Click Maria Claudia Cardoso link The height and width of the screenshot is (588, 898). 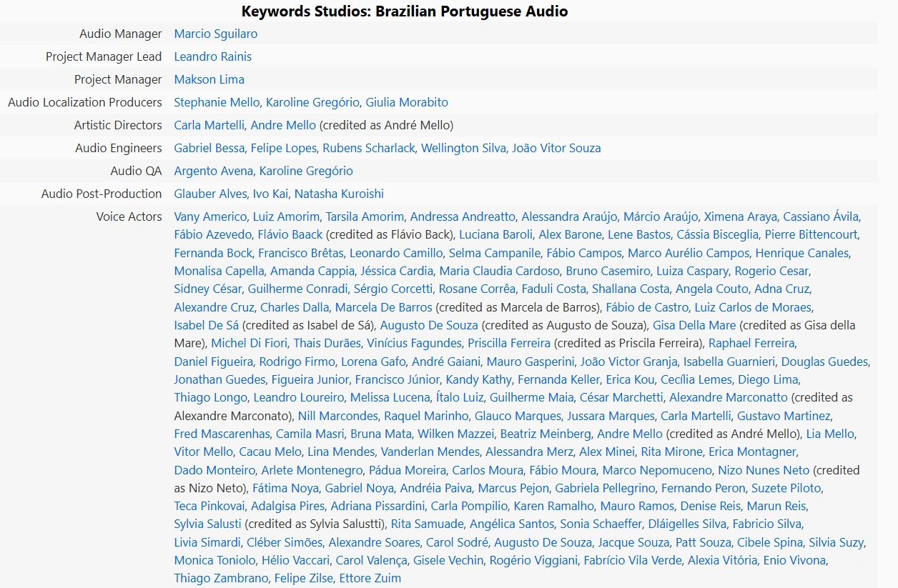pos(500,271)
